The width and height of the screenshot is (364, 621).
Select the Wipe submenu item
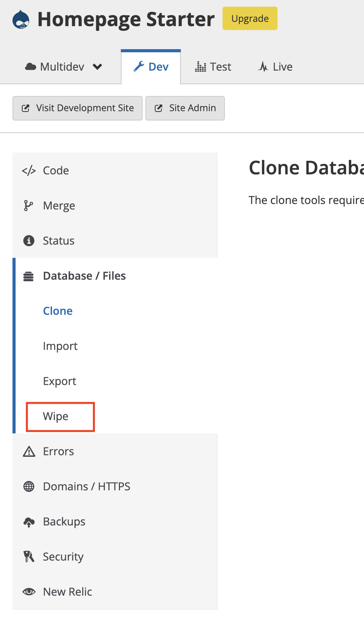pos(56,417)
